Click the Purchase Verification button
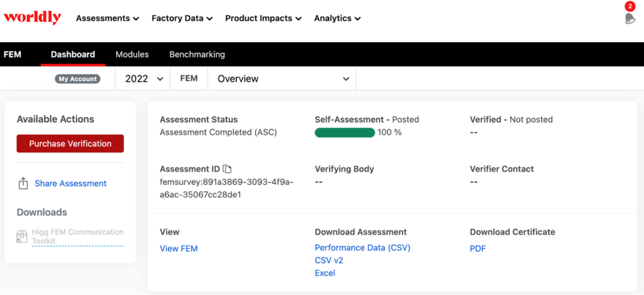 70,143
